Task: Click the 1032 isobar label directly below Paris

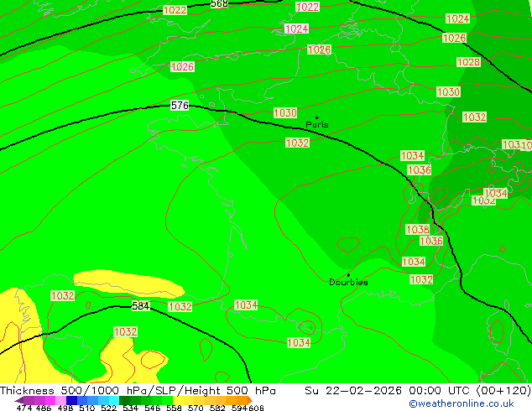Action: [x=298, y=143]
